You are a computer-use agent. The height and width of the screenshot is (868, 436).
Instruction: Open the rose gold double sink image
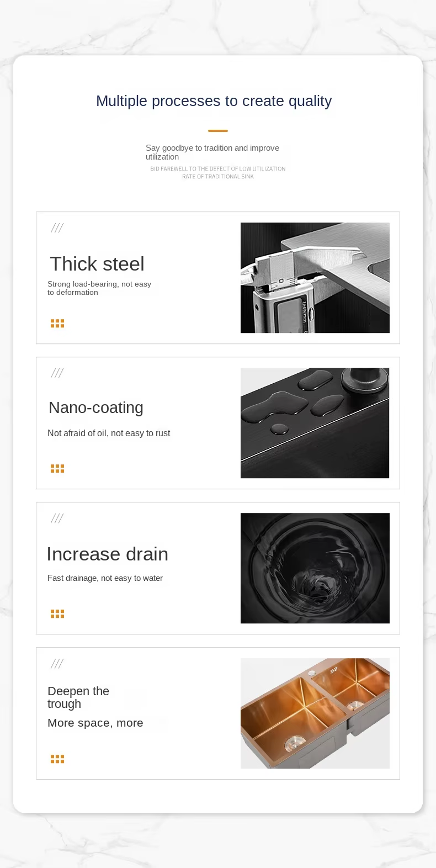pyautogui.click(x=315, y=713)
